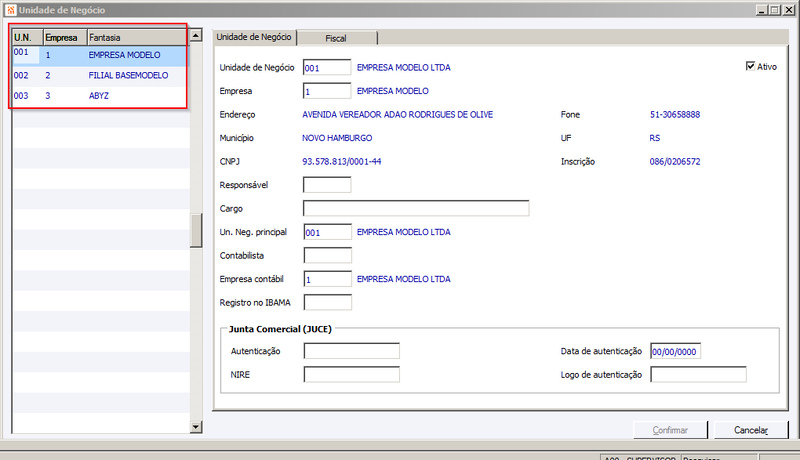Select the ABYZ row in the list

point(100,96)
